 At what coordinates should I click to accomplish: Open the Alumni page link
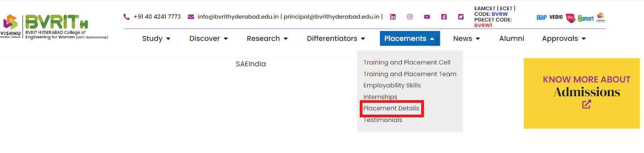click(512, 39)
